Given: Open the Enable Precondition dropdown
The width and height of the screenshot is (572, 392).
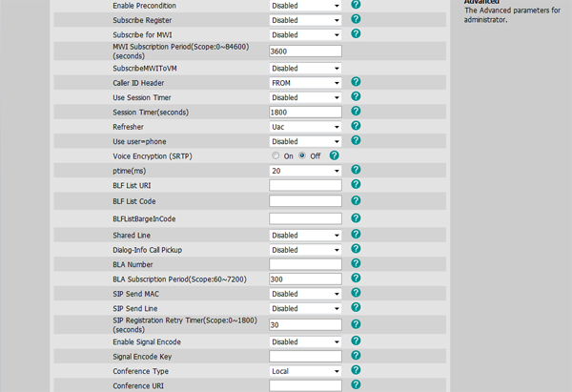Looking at the screenshot, I should [305, 6].
